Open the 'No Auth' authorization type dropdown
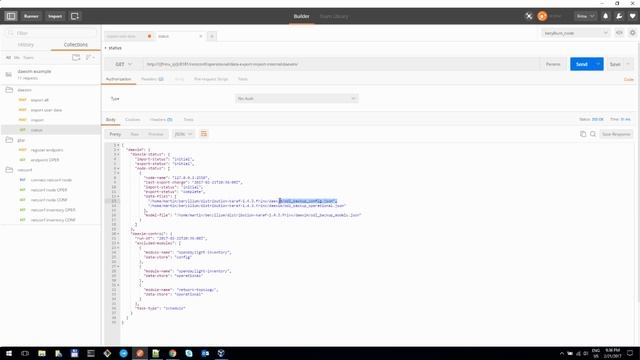 point(297,98)
